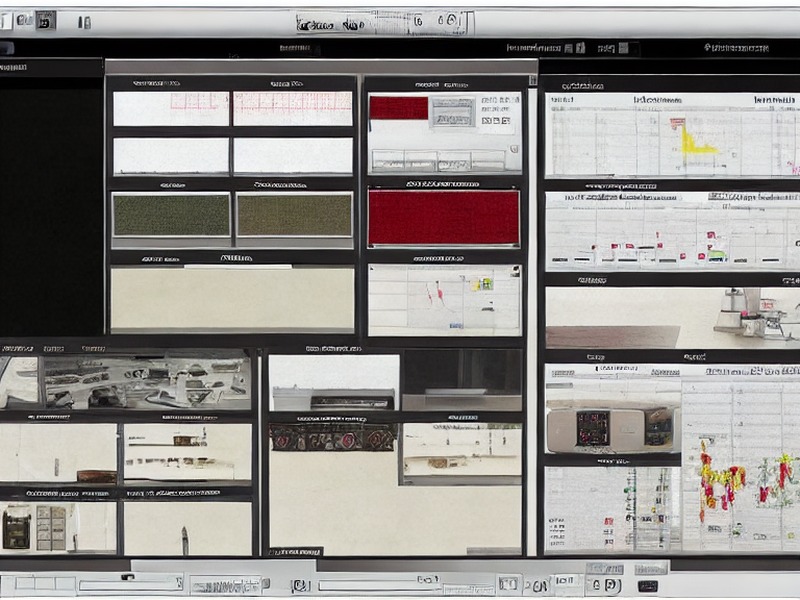
Task: Click the long horizontal slider in bottom toolbar
Action: (x=378, y=585)
